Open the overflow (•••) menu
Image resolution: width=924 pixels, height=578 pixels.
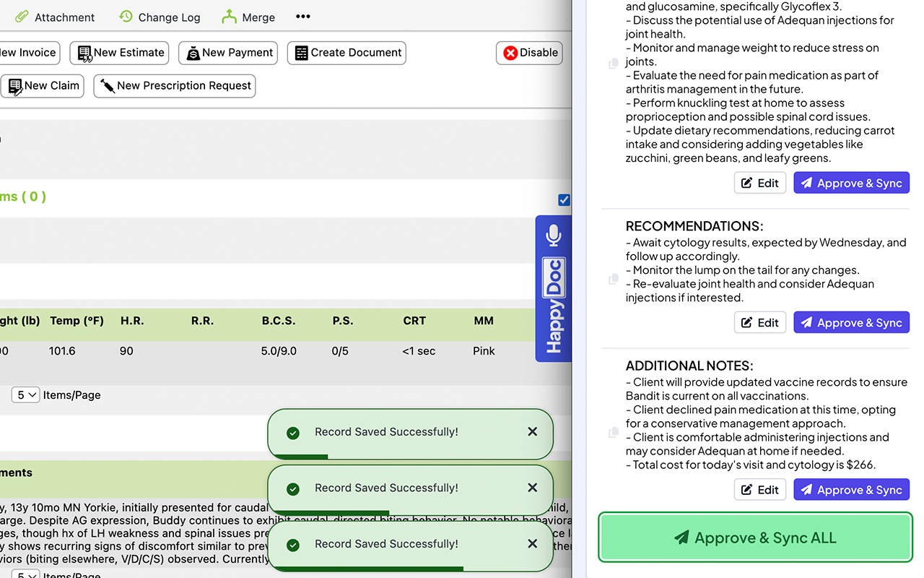302,16
